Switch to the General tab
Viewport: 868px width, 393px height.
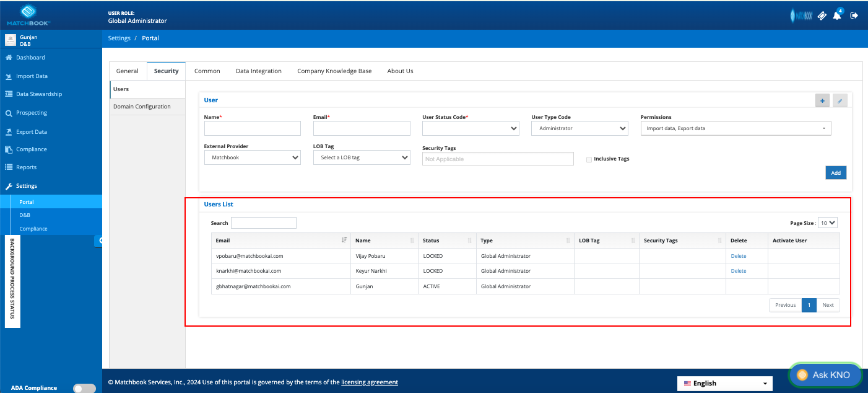pyautogui.click(x=128, y=71)
